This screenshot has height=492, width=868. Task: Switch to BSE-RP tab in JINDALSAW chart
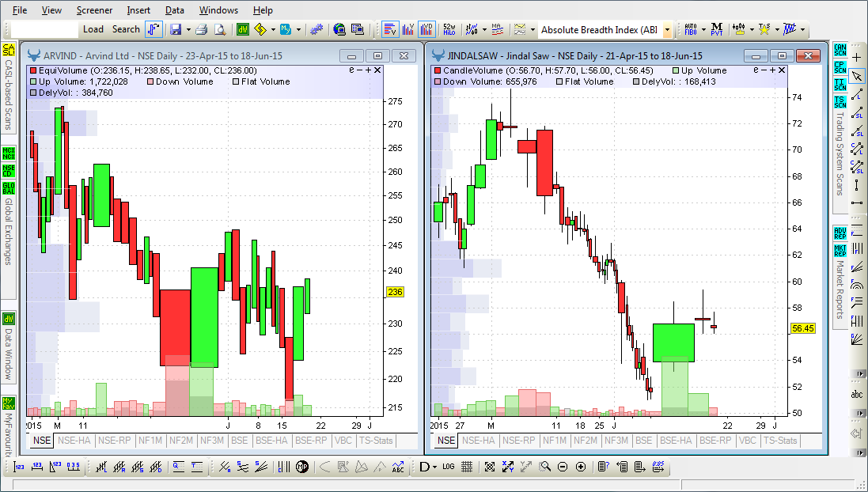click(x=715, y=441)
